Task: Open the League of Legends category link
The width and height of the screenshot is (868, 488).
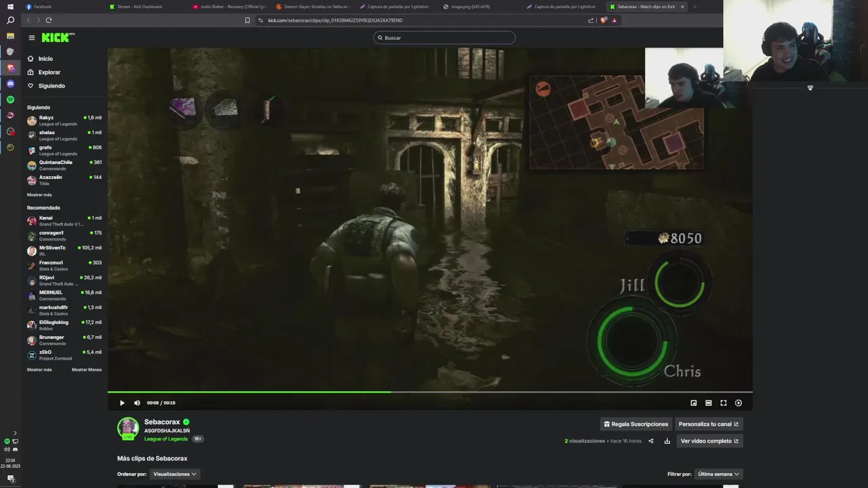Action: (166, 439)
